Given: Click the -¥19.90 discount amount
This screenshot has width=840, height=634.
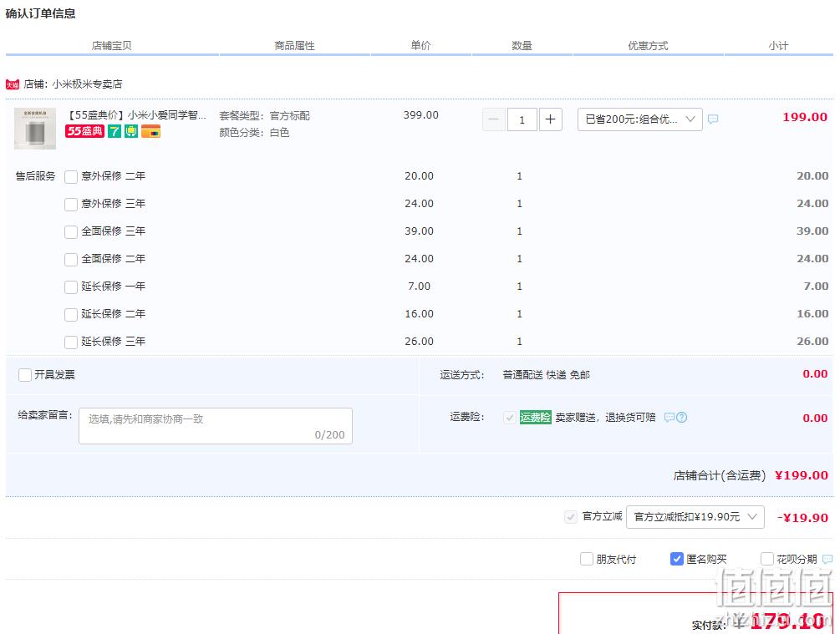Looking at the screenshot, I should coord(802,517).
